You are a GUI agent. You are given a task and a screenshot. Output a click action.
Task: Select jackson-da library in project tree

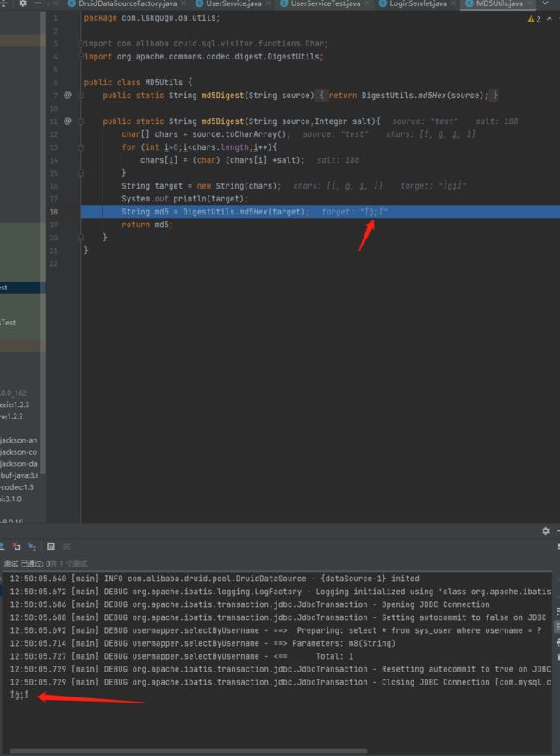pos(18,463)
